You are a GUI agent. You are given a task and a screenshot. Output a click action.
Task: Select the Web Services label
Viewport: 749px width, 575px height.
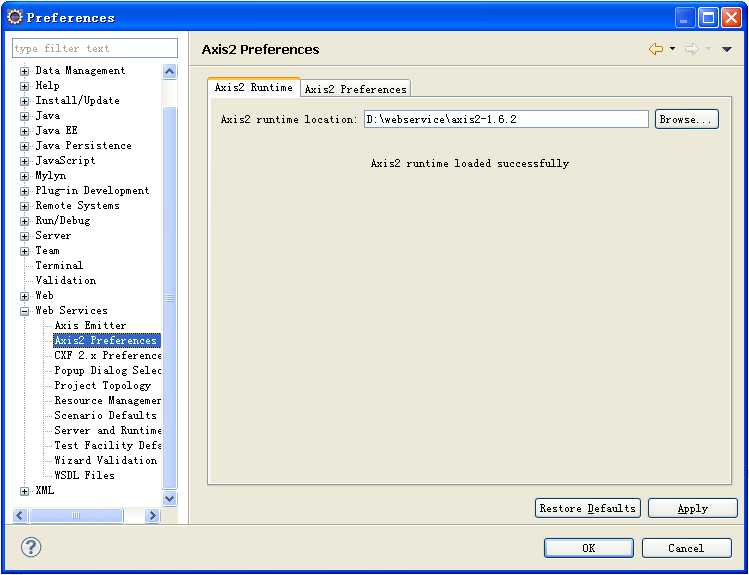tap(71, 310)
